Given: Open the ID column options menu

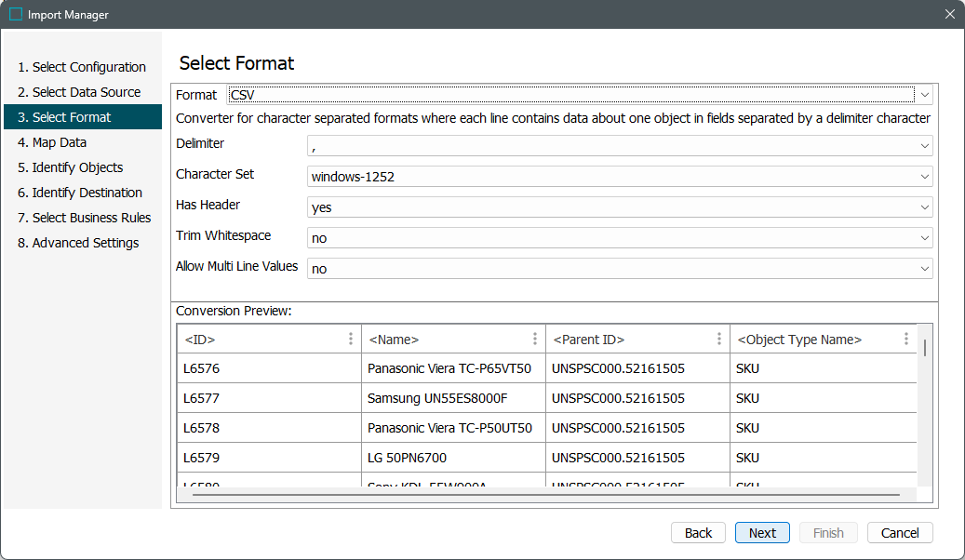Looking at the screenshot, I should click(x=351, y=340).
